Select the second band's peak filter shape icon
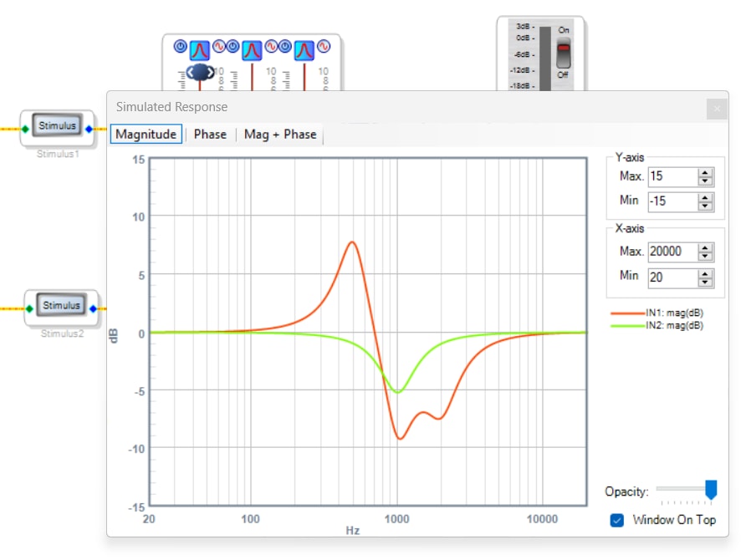This screenshot has height=560, width=746. click(x=253, y=50)
